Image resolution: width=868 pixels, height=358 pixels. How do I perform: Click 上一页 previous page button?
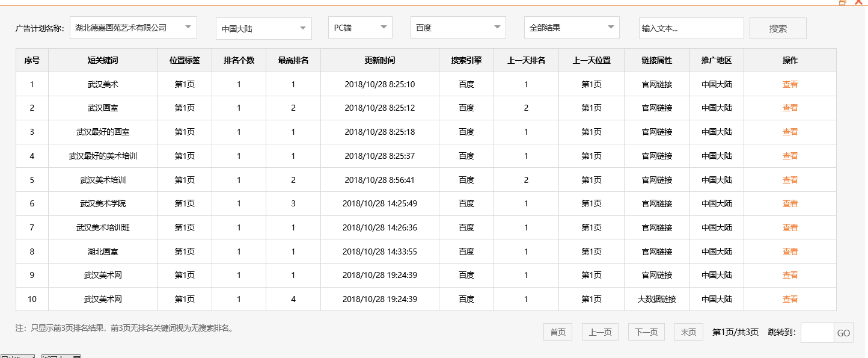(x=599, y=332)
